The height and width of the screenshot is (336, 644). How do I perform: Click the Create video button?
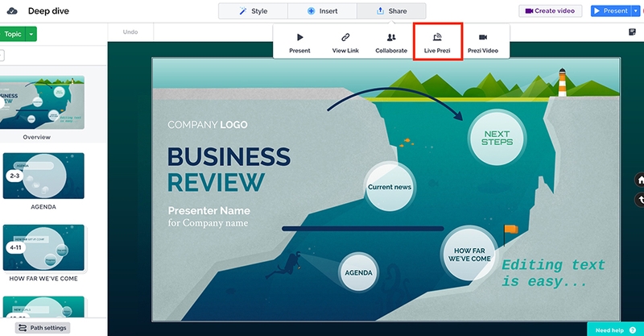click(x=551, y=11)
